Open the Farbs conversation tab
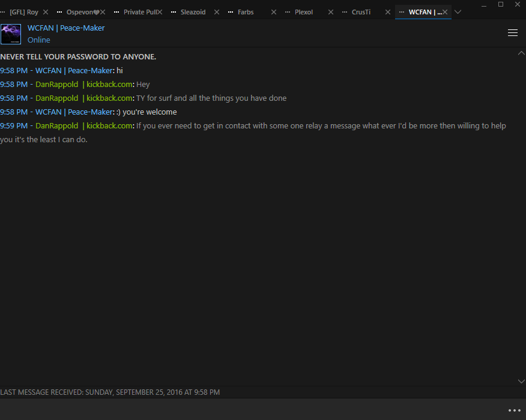 (x=246, y=12)
